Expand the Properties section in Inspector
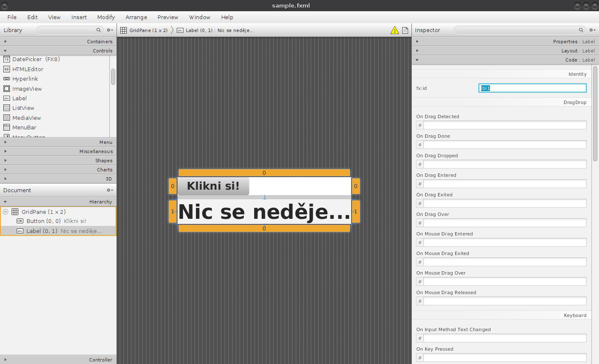The width and height of the screenshot is (599, 364). [x=417, y=41]
